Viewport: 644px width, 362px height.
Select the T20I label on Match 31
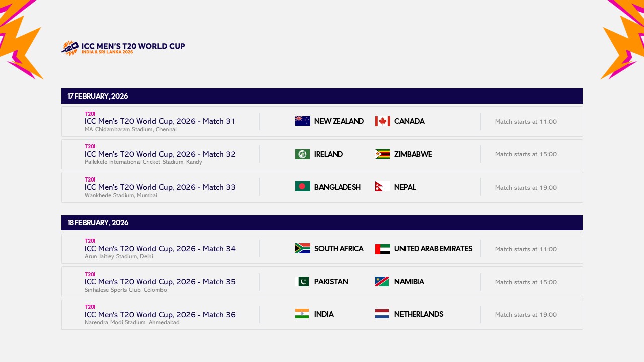coord(90,114)
